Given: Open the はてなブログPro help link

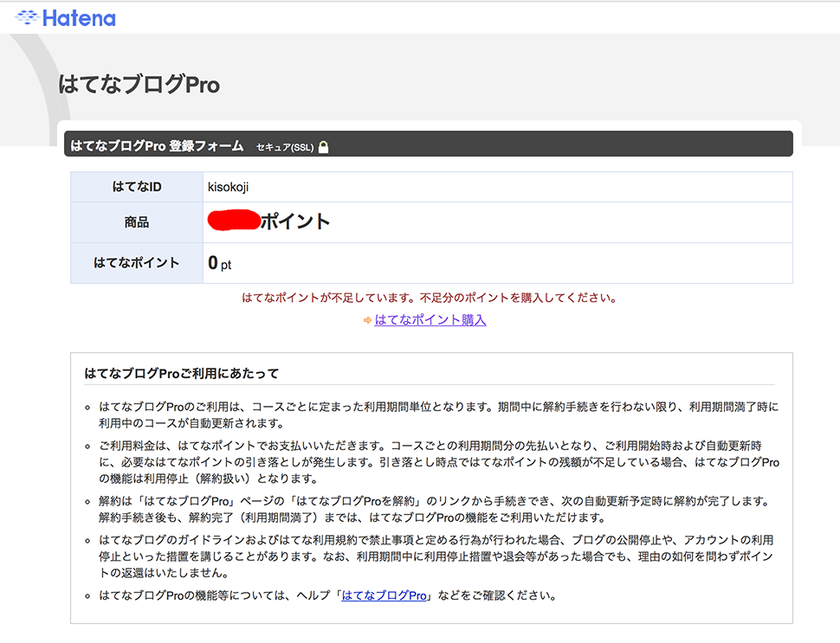Looking at the screenshot, I should [384, 595].
